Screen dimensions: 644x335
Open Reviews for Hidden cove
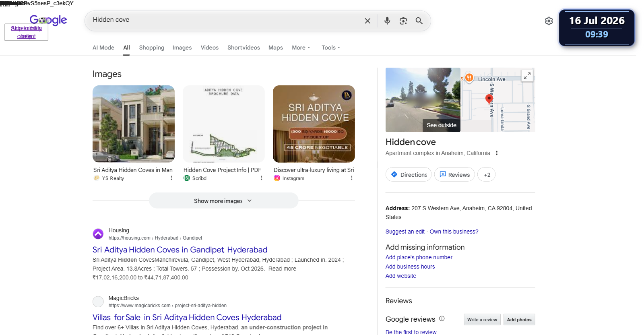[454, 175]
